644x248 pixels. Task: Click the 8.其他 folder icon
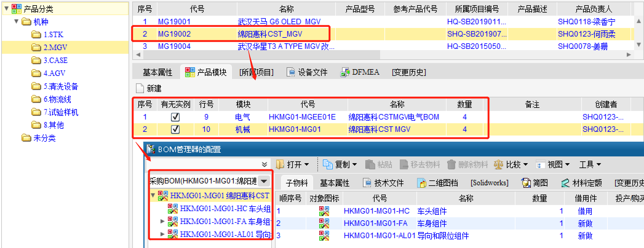(36, 125)
